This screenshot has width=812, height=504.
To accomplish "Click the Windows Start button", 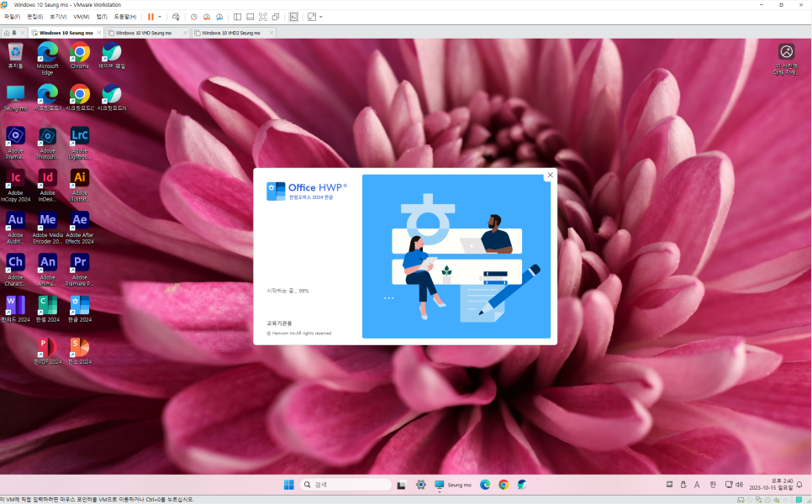I will point(288,485).
